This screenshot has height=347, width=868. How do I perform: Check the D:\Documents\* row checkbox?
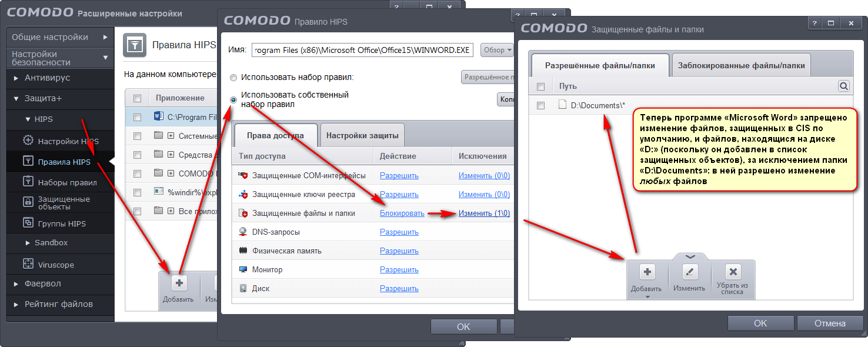pos(541,105)
